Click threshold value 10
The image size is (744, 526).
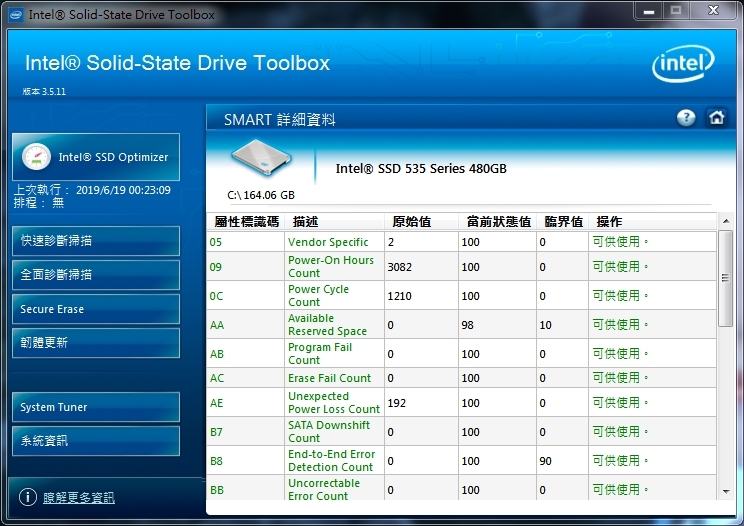545,325
